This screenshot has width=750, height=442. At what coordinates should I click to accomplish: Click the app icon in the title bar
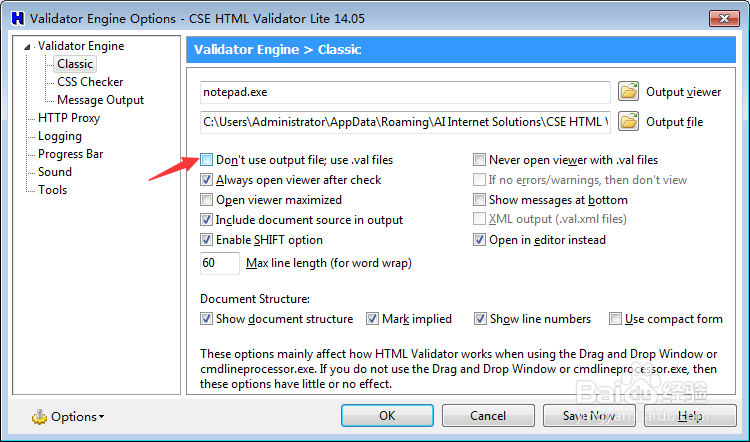pyautogui.click(x=16, y=17)
